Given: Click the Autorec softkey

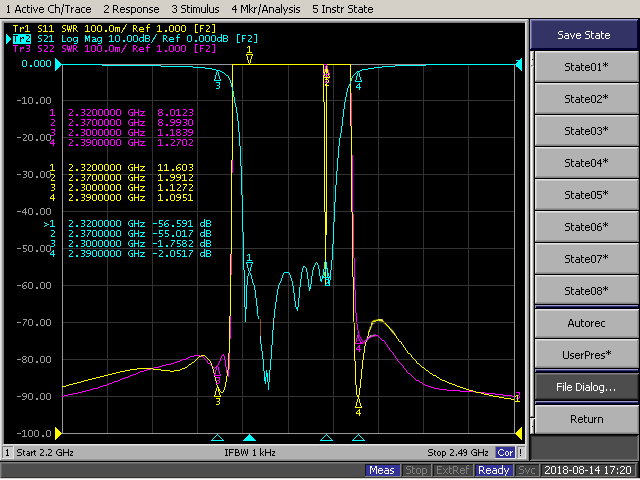Looking at the screenshot, I should 586,323.
